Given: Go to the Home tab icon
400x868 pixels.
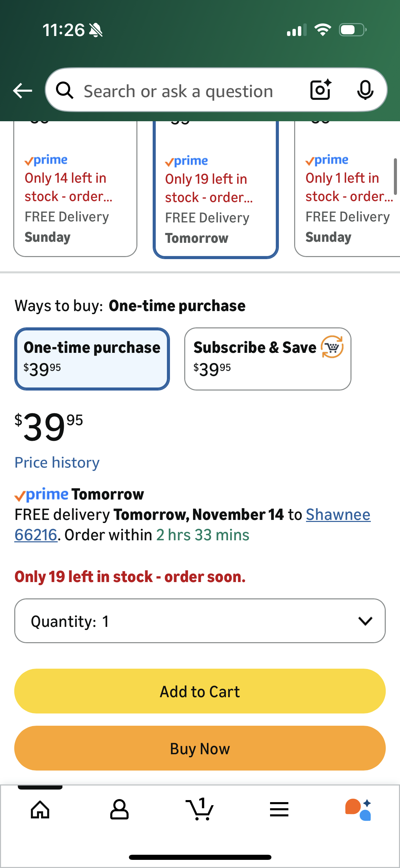Looking at the screenshot, I should pos(40,810).
